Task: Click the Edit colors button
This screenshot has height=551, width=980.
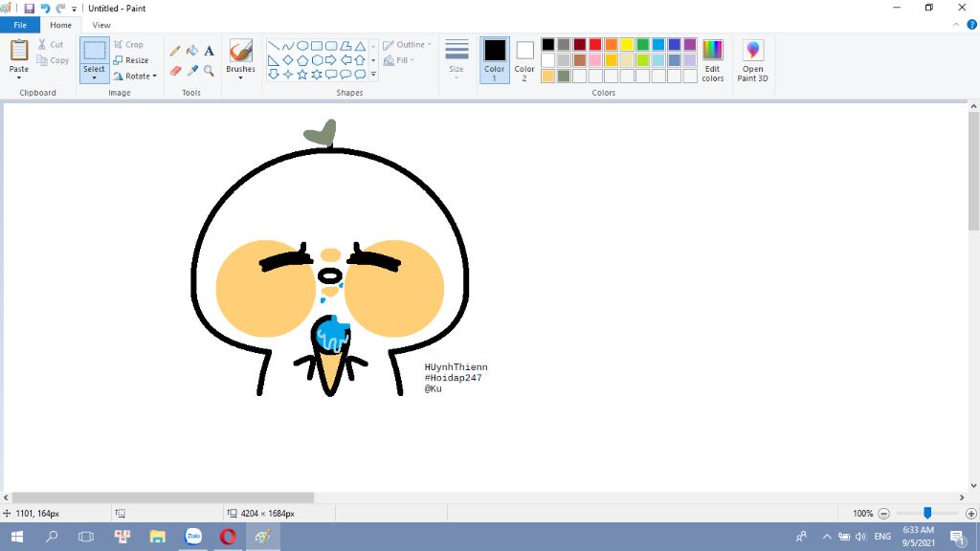Action: coord(712,60)
